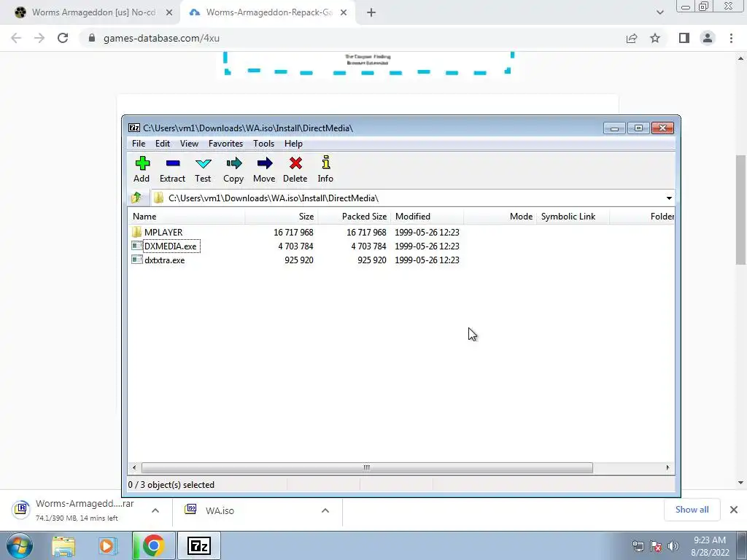Image resolution: width=747 pixels, height=560 pixels.
Task: Bookmark this page with the star
Action: [655, 38]
